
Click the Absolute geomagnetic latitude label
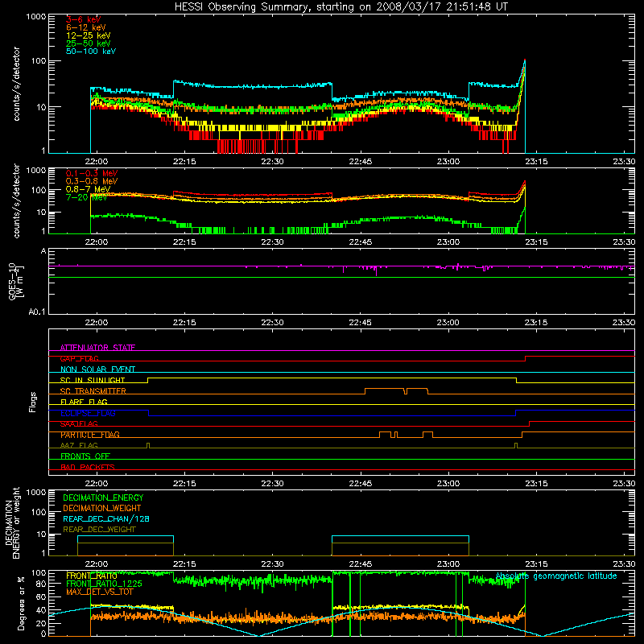click(x=556, y=576)
